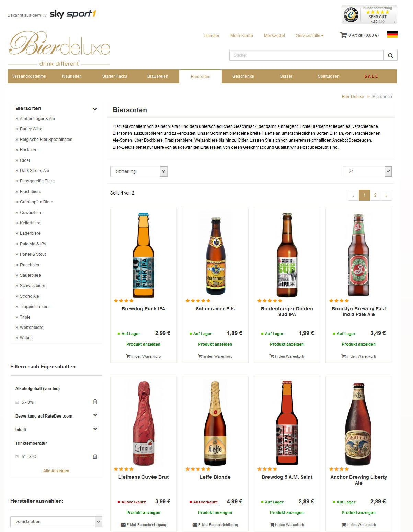Add Anchor Brewing Liberty Ale to cart

(x=358, y=525)
